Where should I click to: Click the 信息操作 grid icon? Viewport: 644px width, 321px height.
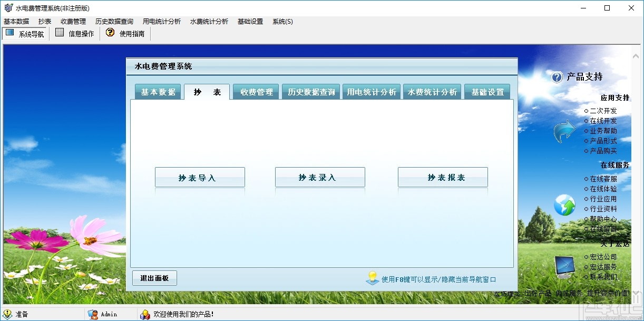[60, 33]
